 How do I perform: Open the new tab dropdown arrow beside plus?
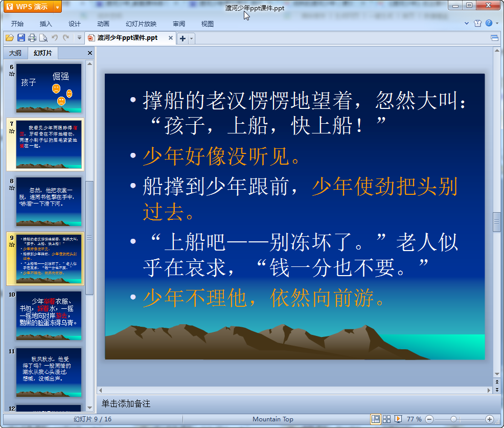(191, 38)
